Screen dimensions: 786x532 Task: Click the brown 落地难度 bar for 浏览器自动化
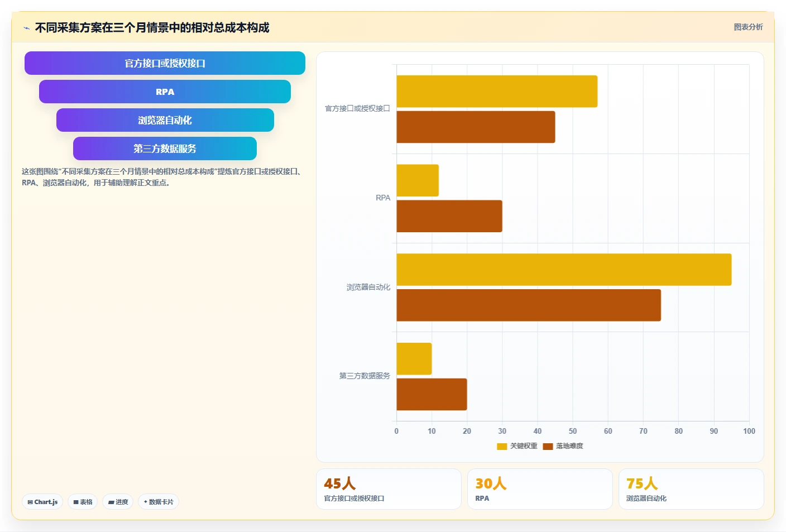pos(529,305)
